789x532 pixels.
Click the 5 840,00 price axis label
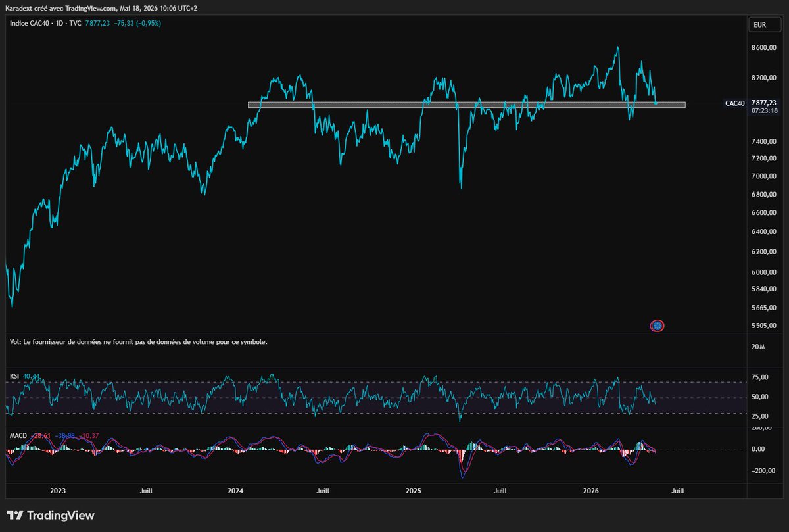(x=763, y=289)
